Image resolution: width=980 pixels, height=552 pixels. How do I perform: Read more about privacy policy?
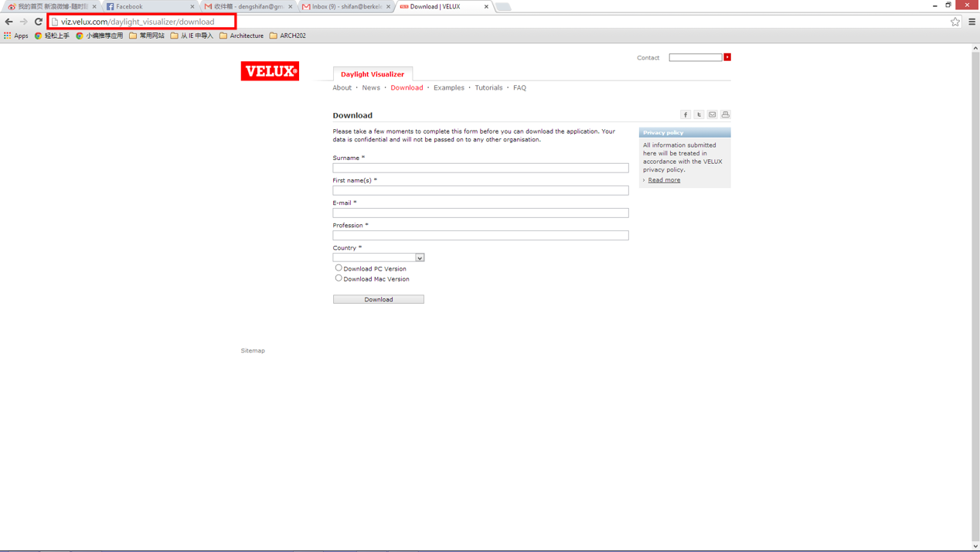tap(664, 180)
